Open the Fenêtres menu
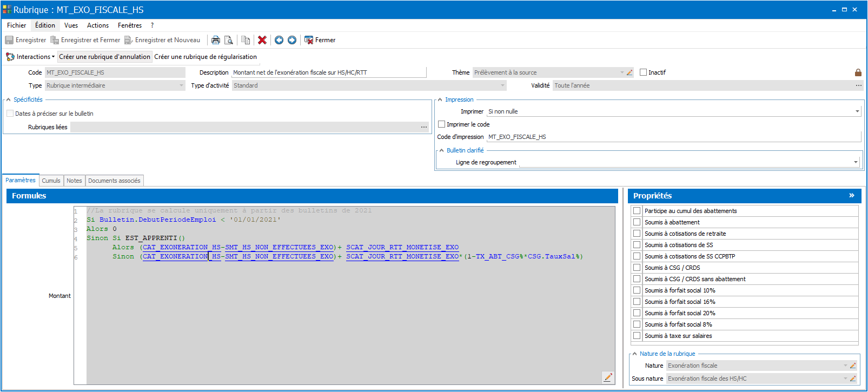868x392 pixels. (130, 25)
